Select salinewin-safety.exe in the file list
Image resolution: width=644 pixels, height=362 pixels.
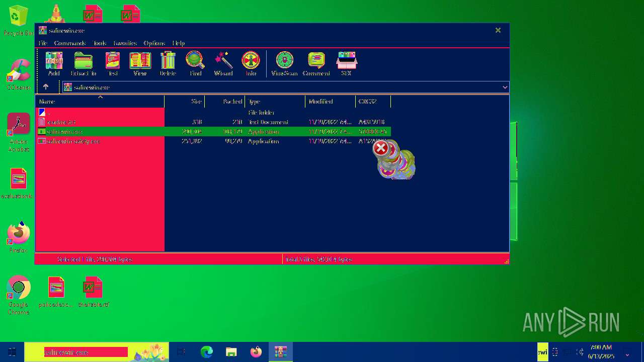pos(213,141)
